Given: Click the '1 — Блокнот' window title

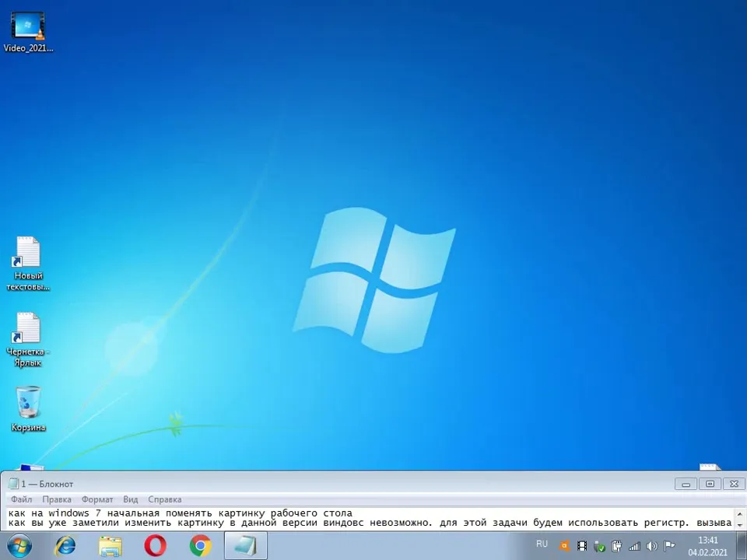Looking at the screenshot, I should pyautogui.click(x=47, y=484).
